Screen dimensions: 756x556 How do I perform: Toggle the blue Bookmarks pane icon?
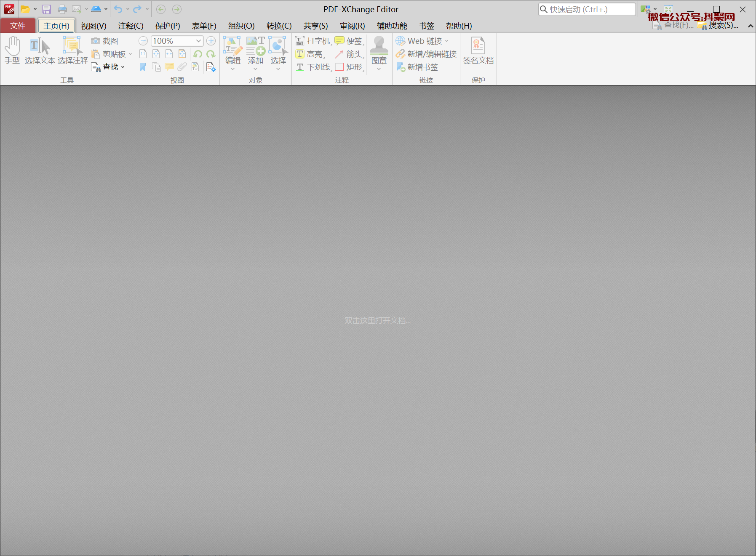tap(143, 67)
